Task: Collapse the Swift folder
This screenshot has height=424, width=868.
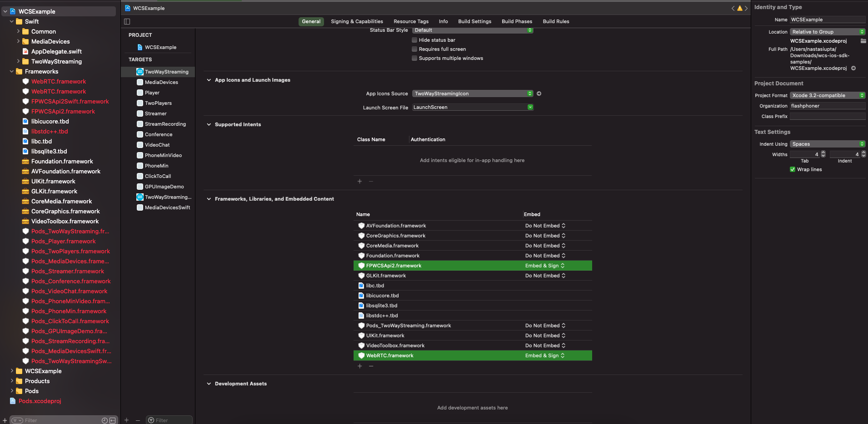Action: click(x=12, y=21)
